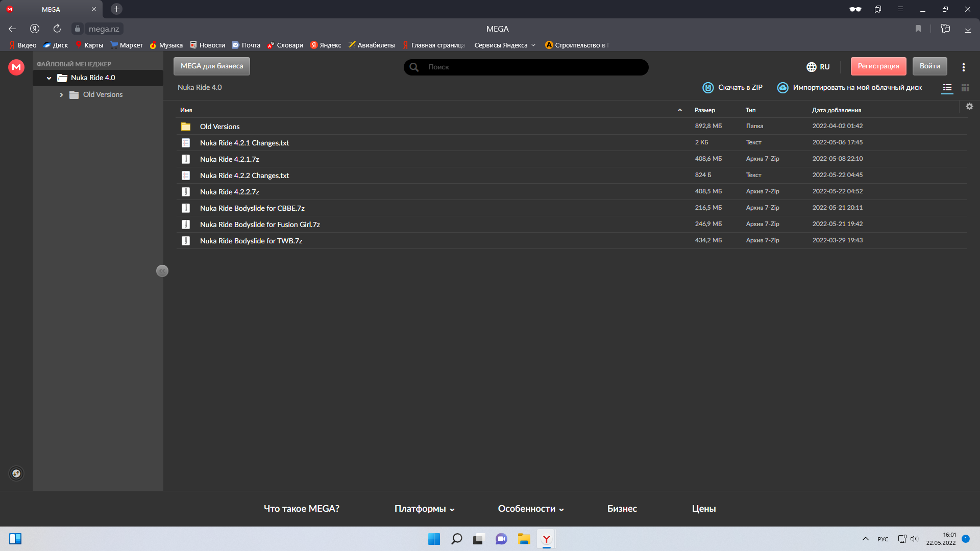
Task: Switch to list view mode
Action: coord(947,88)
